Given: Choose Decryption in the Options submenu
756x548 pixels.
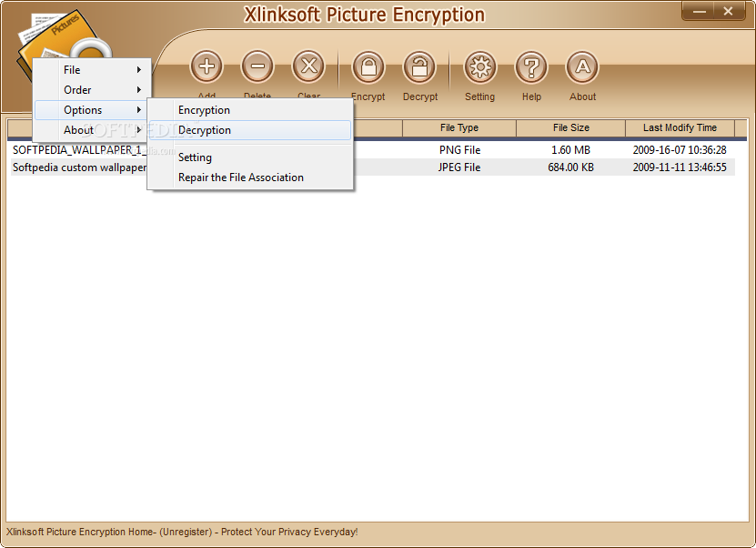Looking at the screenshot, I should [250, 130].
